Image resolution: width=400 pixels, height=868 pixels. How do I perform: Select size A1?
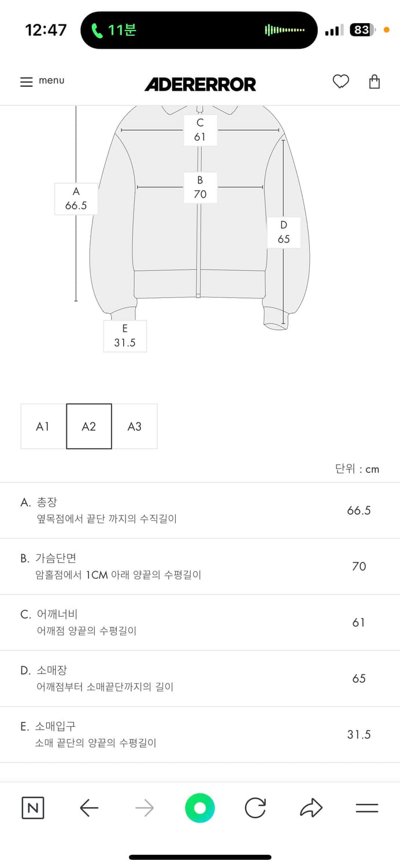point(43,426)
